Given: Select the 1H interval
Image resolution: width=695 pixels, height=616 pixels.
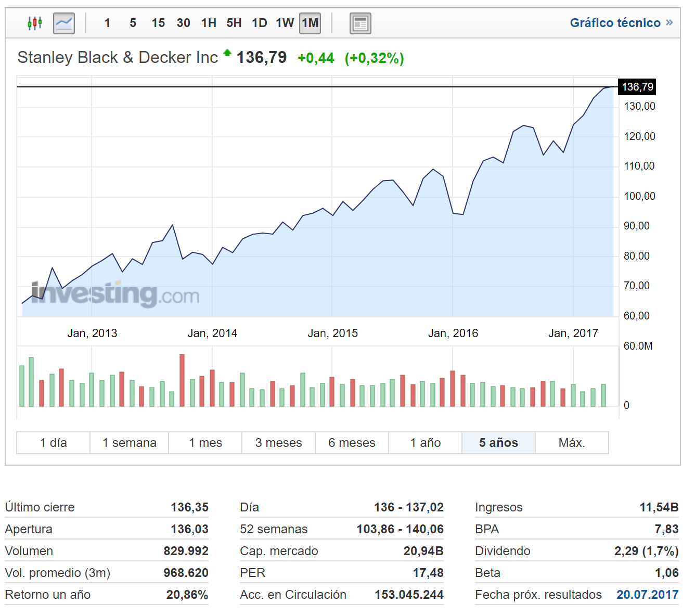Looking at the screenshot, I should [x=209, y=23].
